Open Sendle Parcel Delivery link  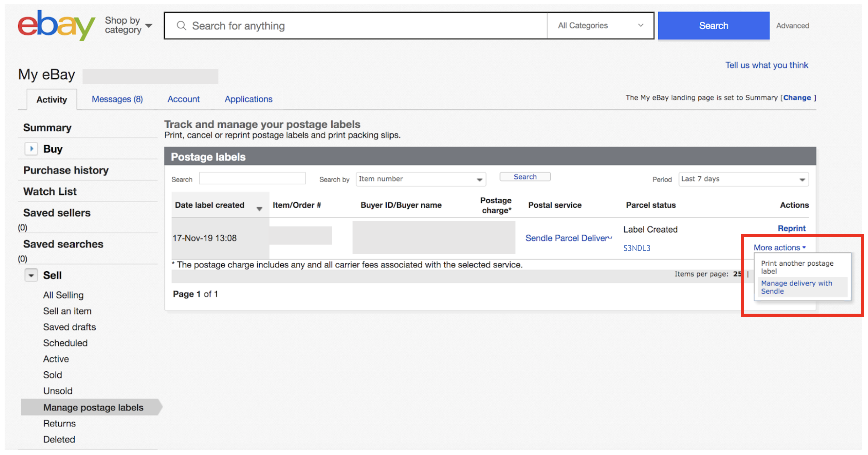point(569,238)
